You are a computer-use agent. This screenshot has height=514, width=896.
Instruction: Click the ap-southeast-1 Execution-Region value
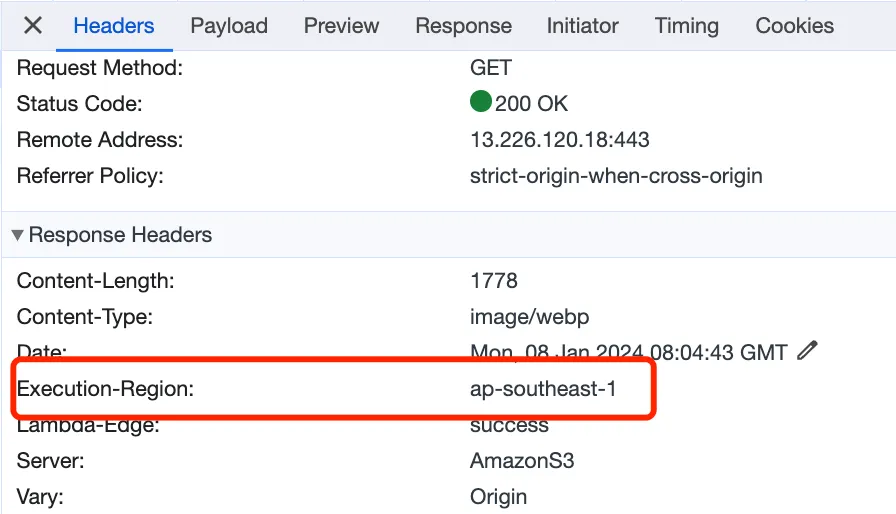pyautogui.click(x=543, y=389)
